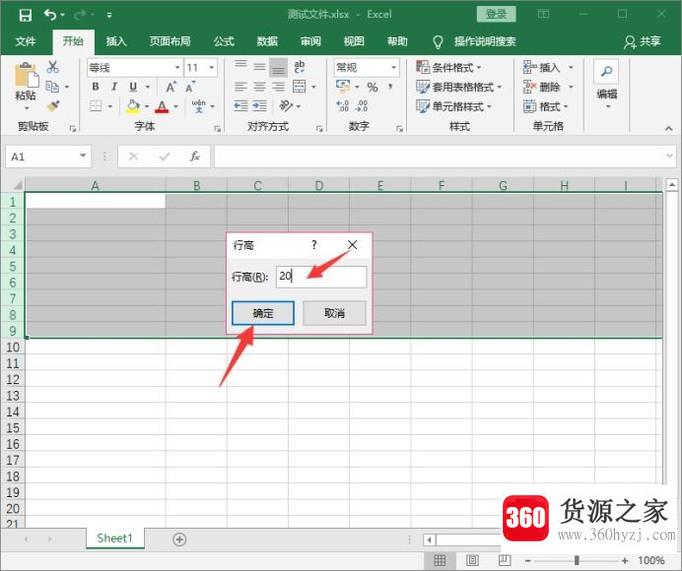Open the insert function fx dialog
The image size is (682, 571).
pyautogui.click(x=194, y=156)
